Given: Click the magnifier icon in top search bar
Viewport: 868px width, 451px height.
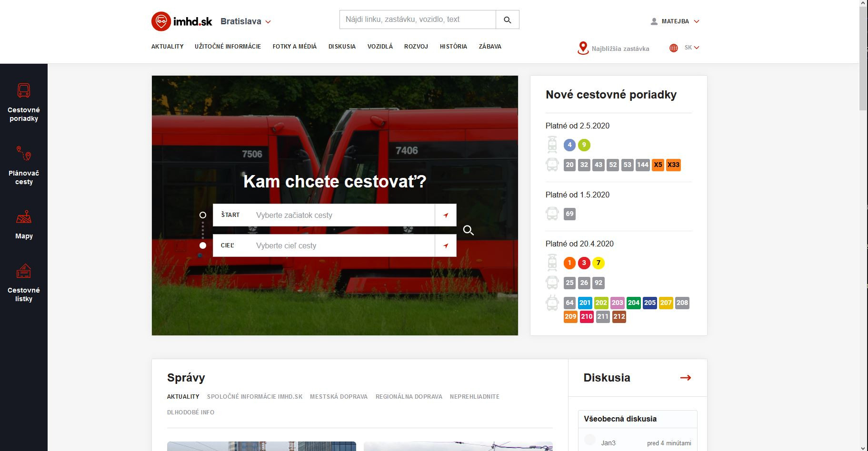Looking at the screenshot, I should (x=507, y=20).
